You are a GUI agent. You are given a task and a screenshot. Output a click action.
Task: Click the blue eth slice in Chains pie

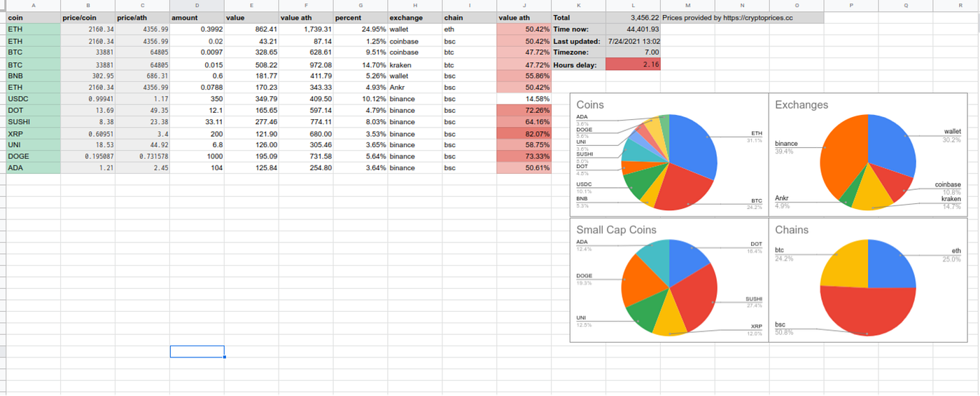(892, 265)
